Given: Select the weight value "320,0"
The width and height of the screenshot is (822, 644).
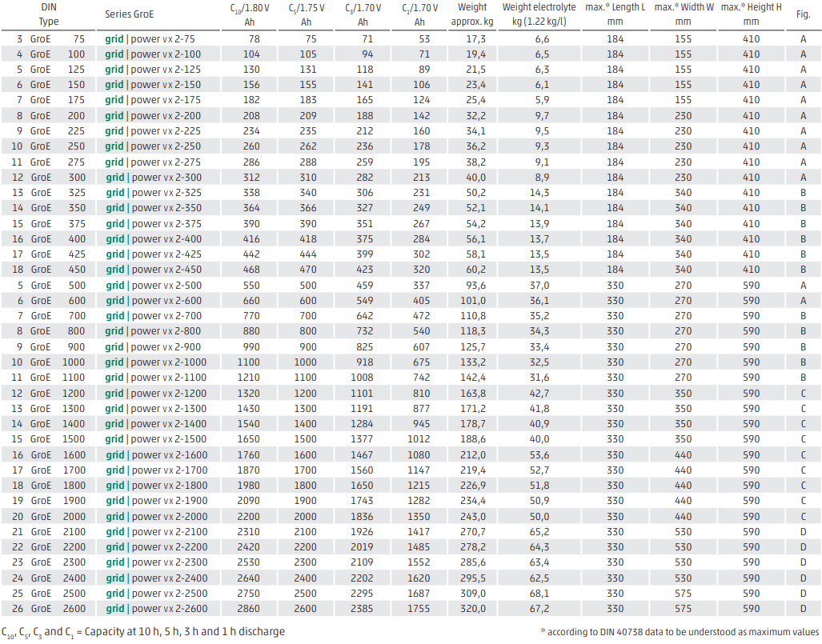Looking at the screenshot, I should pyautogui.click(x=473, y=609).
